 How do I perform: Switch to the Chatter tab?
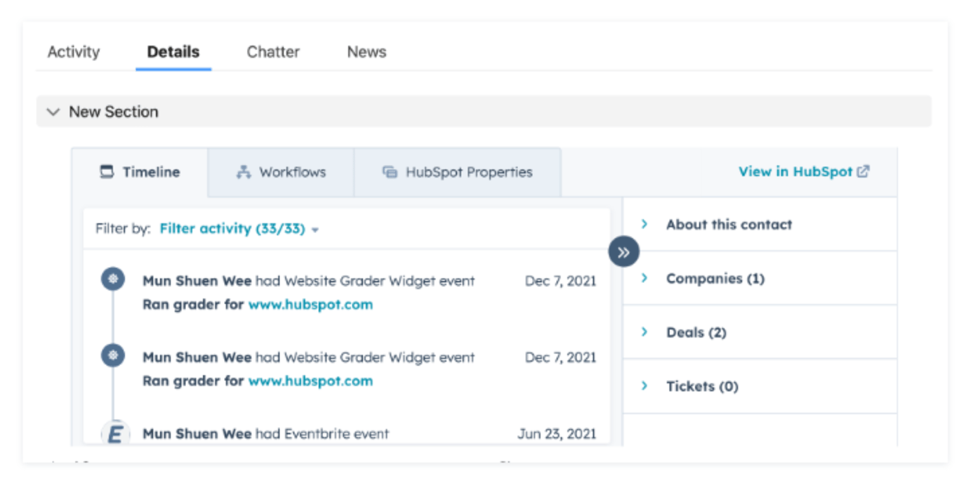(x=273, y=51)
